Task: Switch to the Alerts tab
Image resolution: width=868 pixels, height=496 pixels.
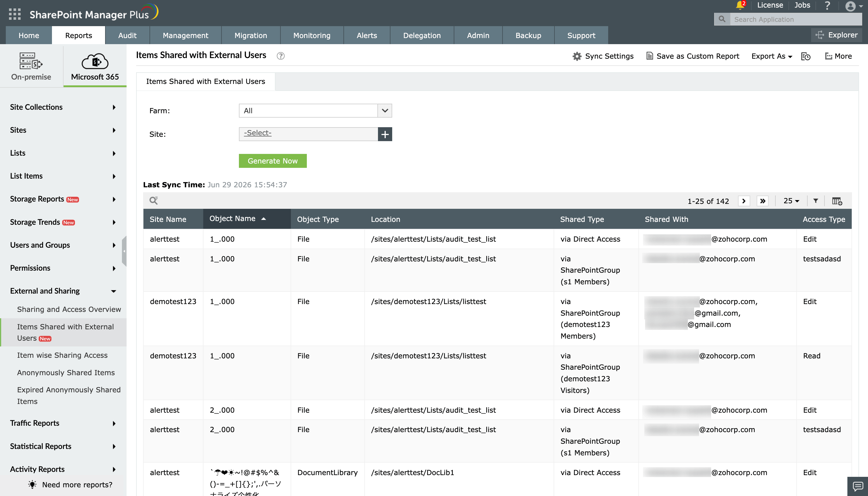Action: 367,35
